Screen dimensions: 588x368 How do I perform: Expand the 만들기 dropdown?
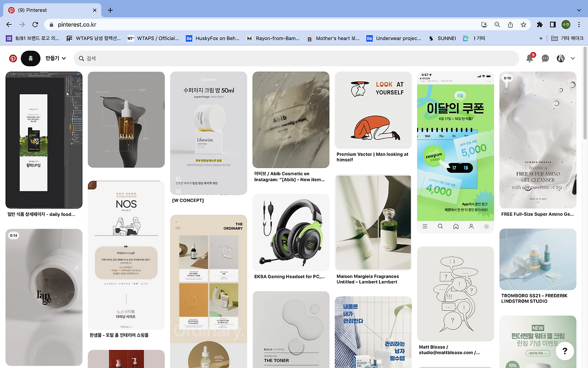click(x=56, y=58)
